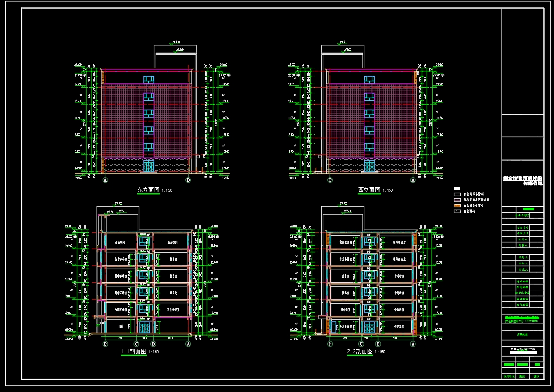Click axis bubble B under 2-2剖面图
Viewport: 554px width, 392px height.
(x=378, y=344)
